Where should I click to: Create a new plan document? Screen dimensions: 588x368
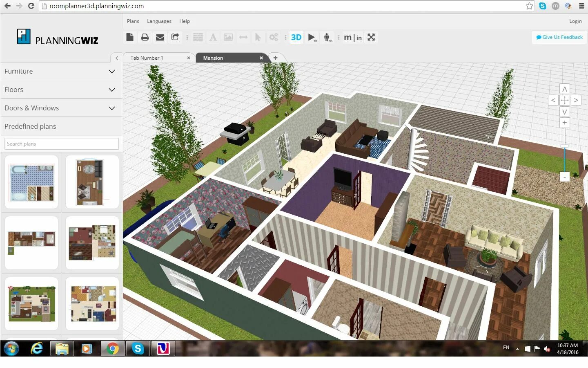(130, 37)
